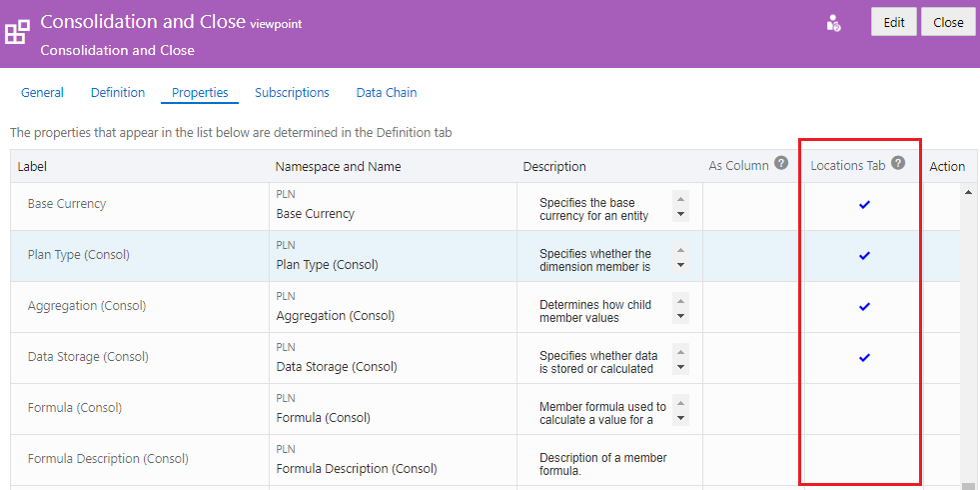Toggle Locations Tab checkmark for Base Currency
Screen dimensions: 980x490
[864, 204]
